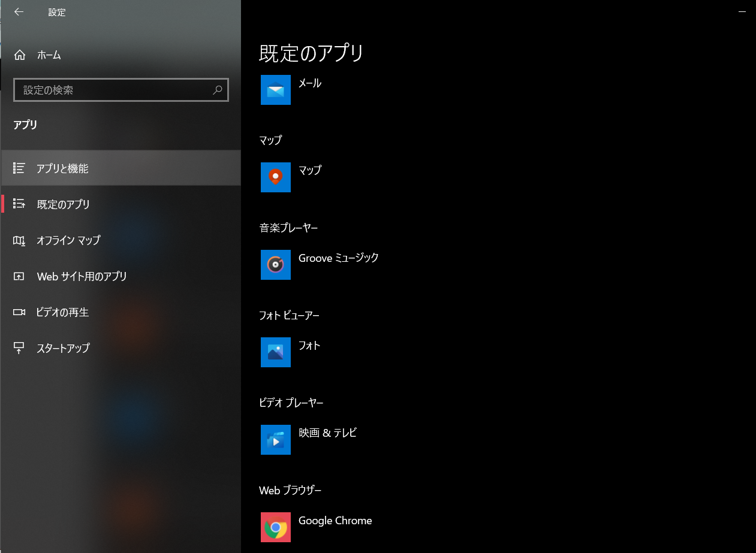This screenshot has width=756, height=553.
Task: Click the 既定のアプリ sidebar icon
Action: [x=19, y=204]
